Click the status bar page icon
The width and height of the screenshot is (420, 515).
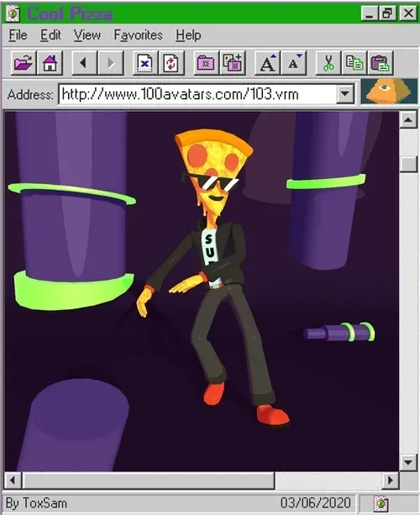381,503
